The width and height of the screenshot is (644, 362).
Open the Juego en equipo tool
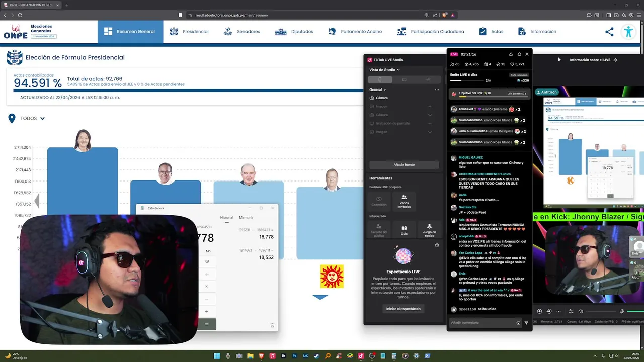429,230
